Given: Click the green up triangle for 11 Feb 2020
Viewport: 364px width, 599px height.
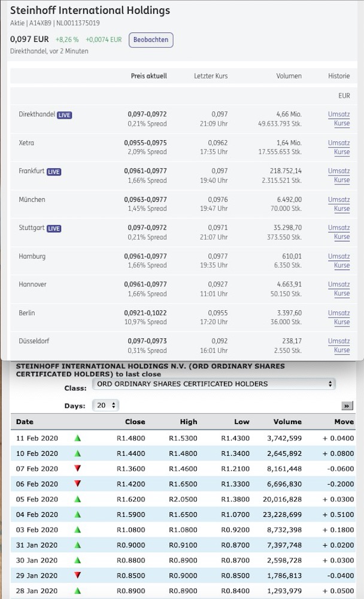Looking at the screenshot, I should 77,438.
